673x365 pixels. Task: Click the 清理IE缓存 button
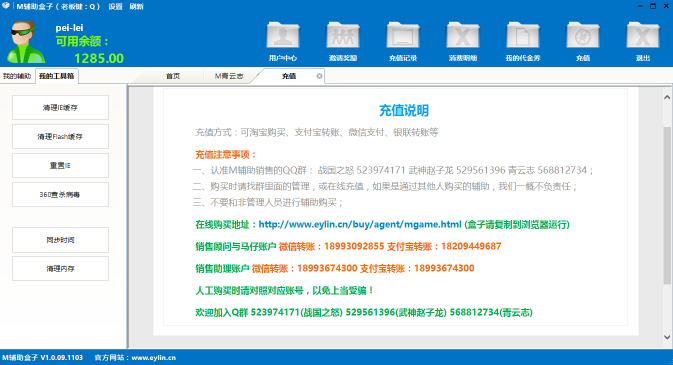60,107
